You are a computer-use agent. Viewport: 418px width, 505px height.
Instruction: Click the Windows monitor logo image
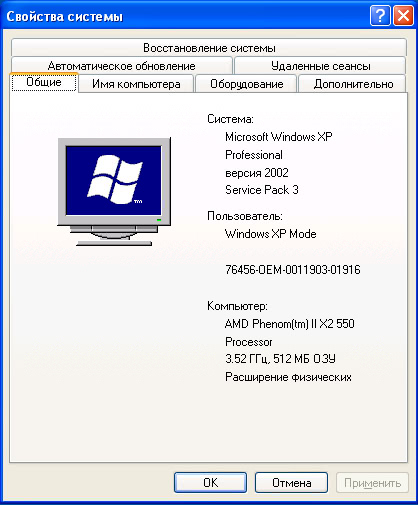(x=114, y=192)
